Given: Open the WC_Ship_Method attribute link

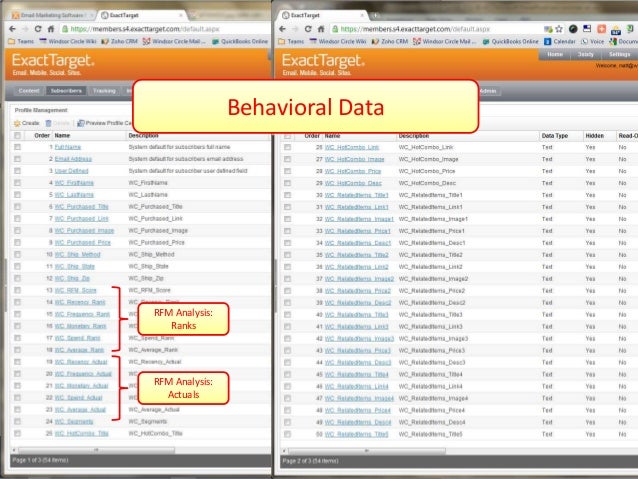Looking at the screenshot, I should 77,254.
